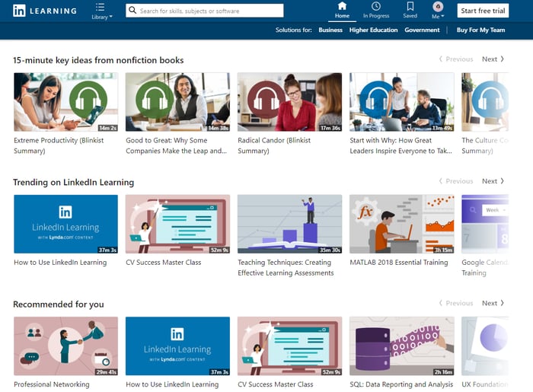Screen dimensions: 533x392
Task: Go to the Home icon
Action: [x=342, y=6]
